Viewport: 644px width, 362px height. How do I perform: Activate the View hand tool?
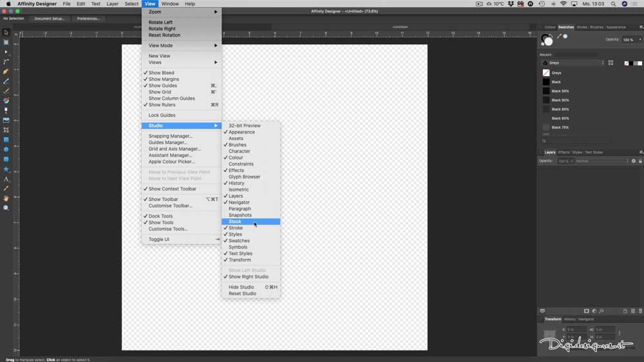pos(6,198)
